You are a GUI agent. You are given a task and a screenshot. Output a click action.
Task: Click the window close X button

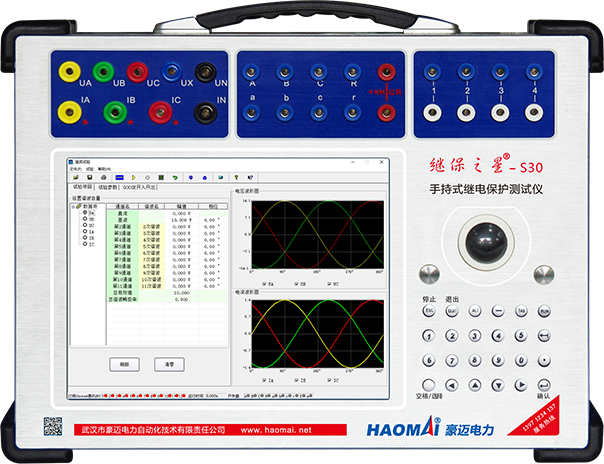(381, 162)
